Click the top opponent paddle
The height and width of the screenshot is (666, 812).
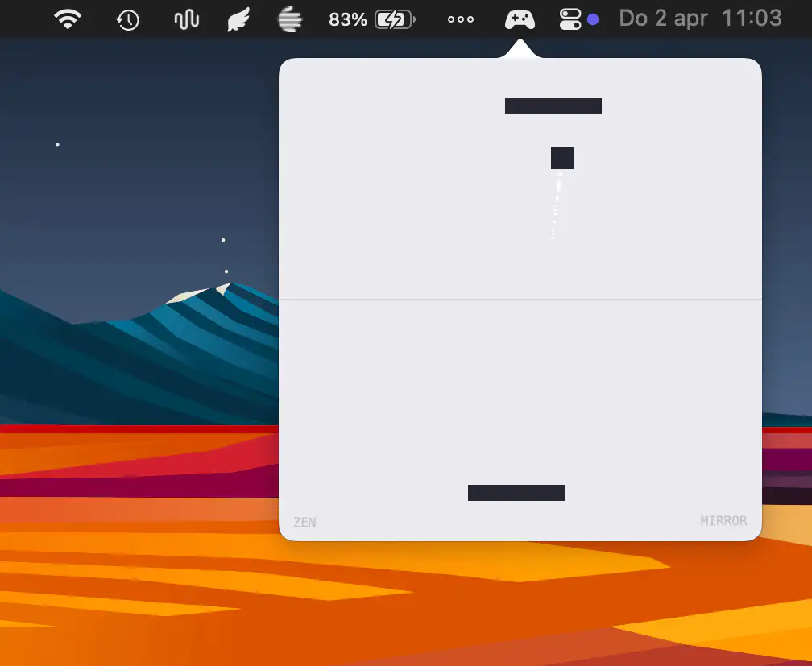click(x=553, y=106)
